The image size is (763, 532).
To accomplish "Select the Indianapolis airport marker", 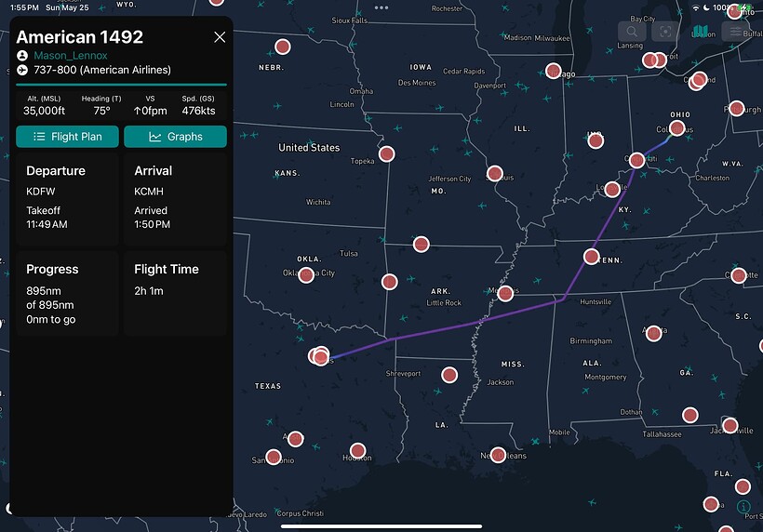I will [x=596, y=141].
